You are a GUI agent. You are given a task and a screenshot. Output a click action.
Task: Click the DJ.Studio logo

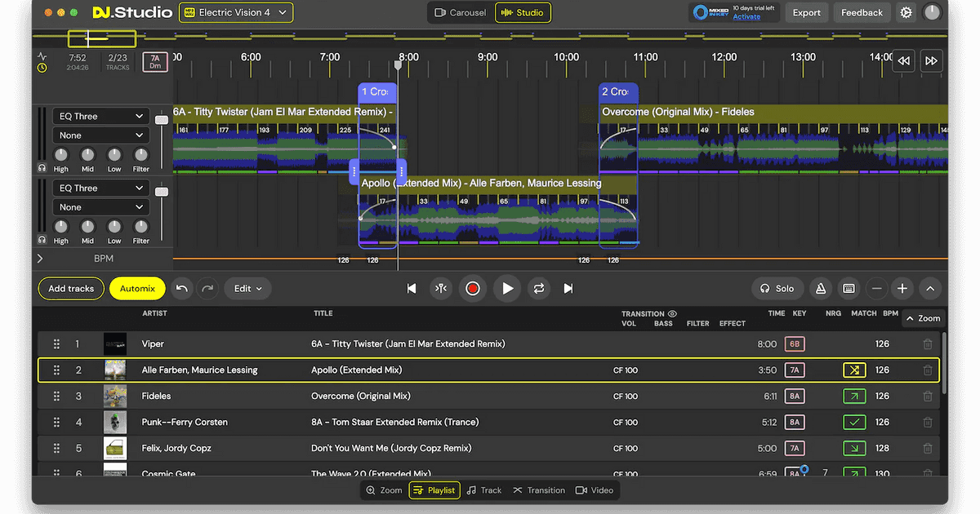[132, 12]
